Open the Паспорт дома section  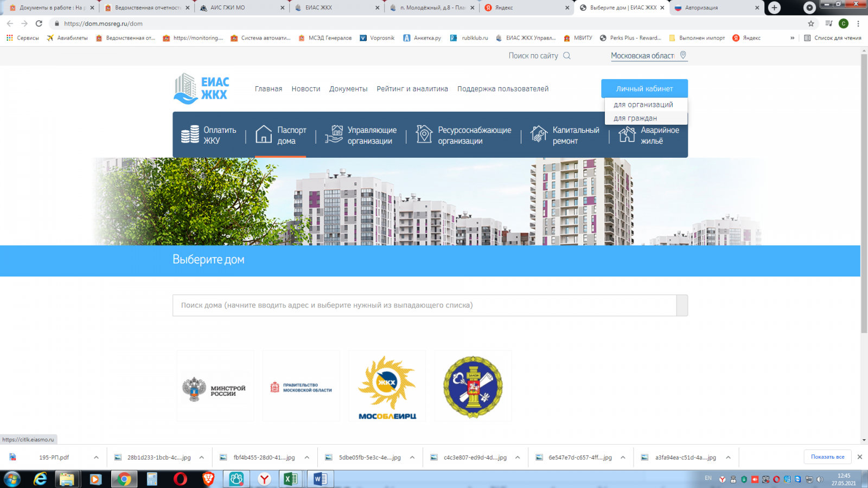click(x=280, y=135)
